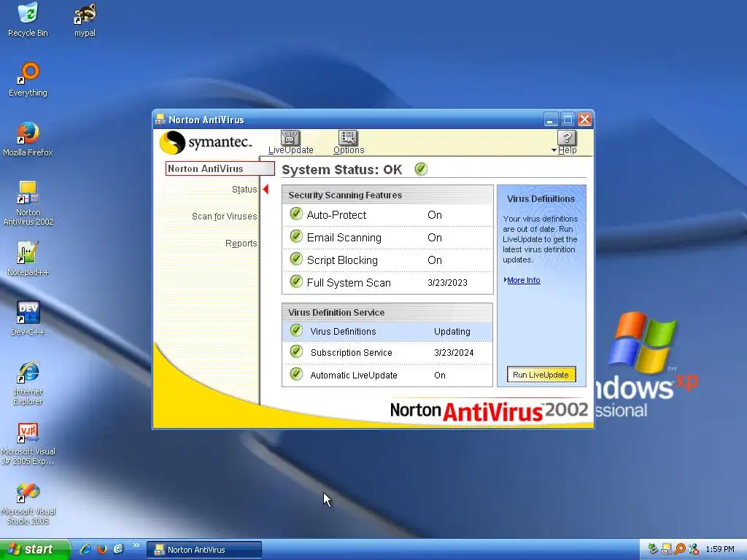The height and width of the screenshot is (560, 747).
Task: Open the Recycle Bin desktop icon
Action: click(x=28, y=19)
